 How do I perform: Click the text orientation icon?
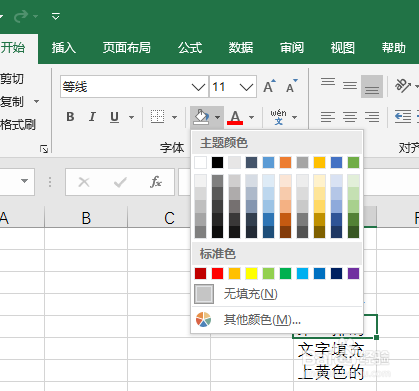(x=402, y=86)
